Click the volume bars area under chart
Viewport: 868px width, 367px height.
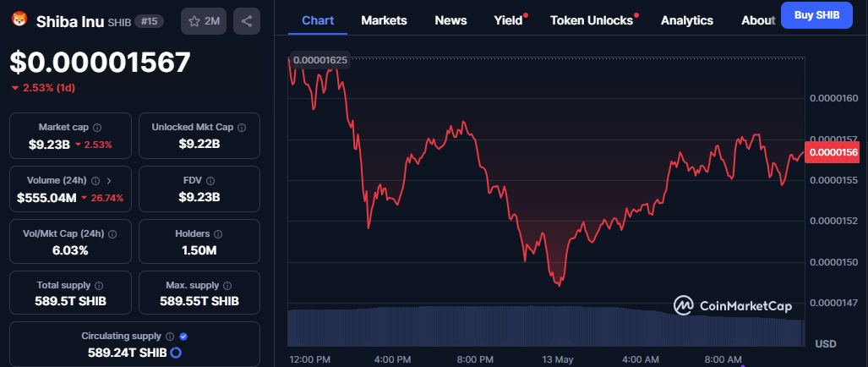pyautogui.click(x=546, y=326)
